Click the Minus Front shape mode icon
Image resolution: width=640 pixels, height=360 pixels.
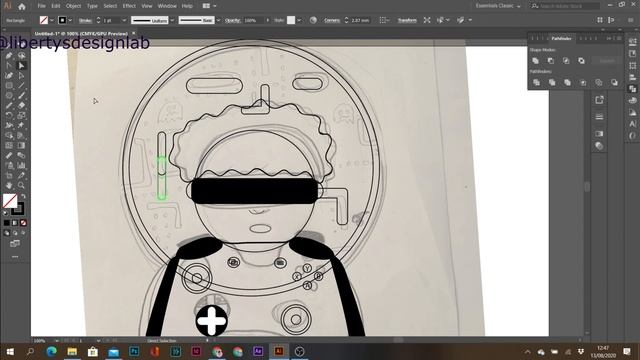551,61
